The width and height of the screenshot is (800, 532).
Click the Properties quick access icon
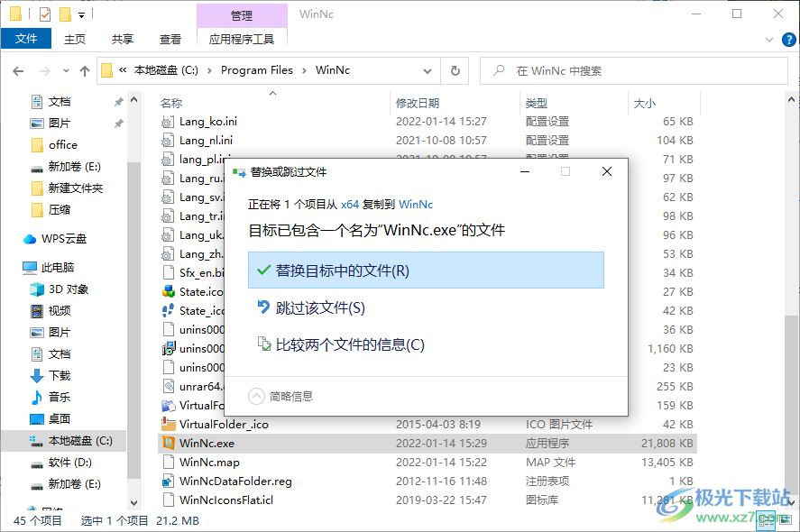coord(45,14)
